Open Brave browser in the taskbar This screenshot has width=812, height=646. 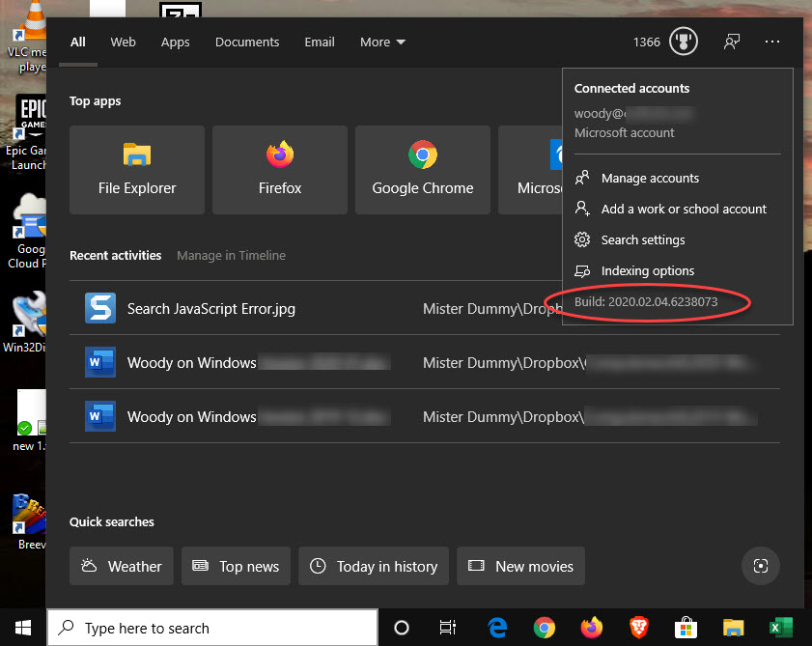[638, 628]
